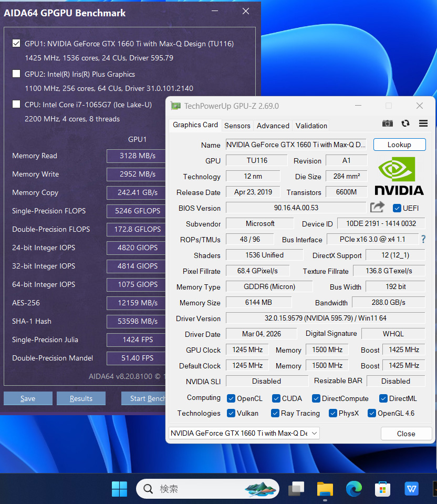The width and height of the screenshot is (437, 504).
Task: Click the GPU-Z Close button
Action: [x=406, y=434]
